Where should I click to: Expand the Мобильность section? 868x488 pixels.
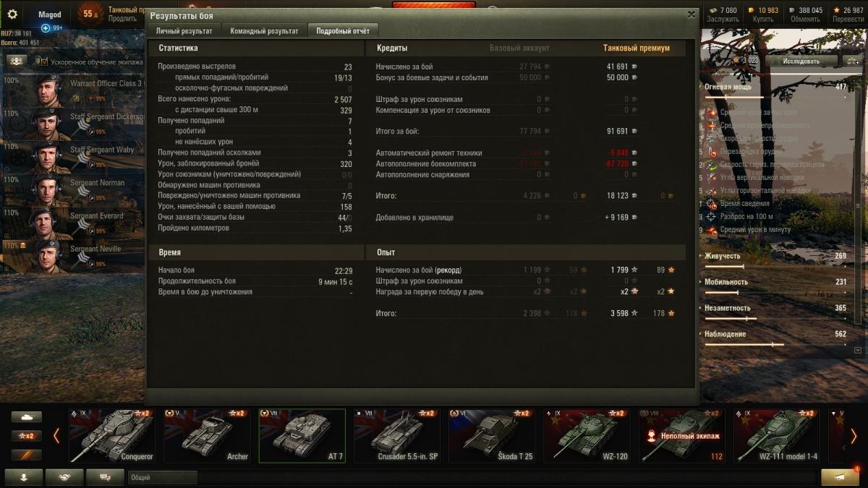[726, 282]
